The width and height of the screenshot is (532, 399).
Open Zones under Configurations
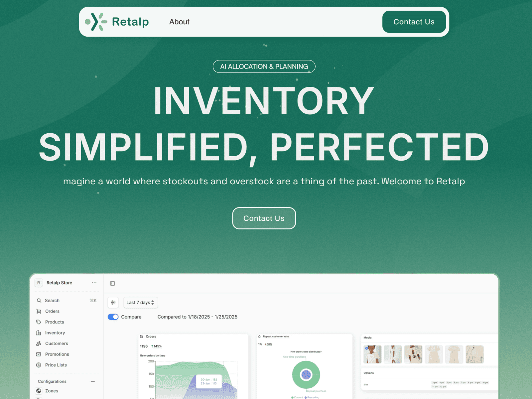(x=52, y=391)
